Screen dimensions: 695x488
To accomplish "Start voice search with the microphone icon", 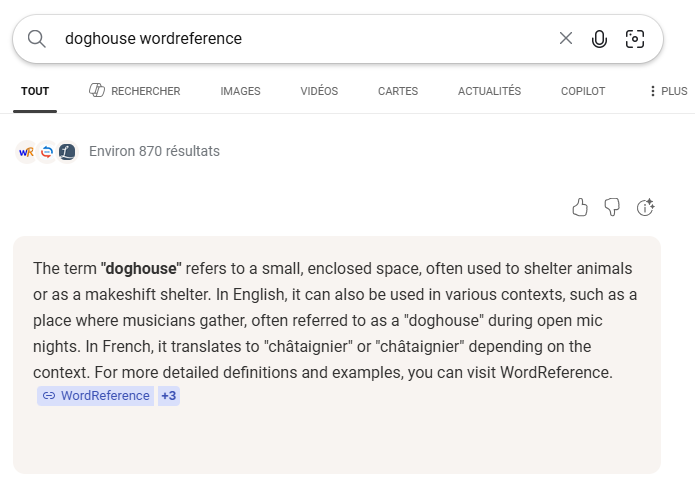I will 599,39.
